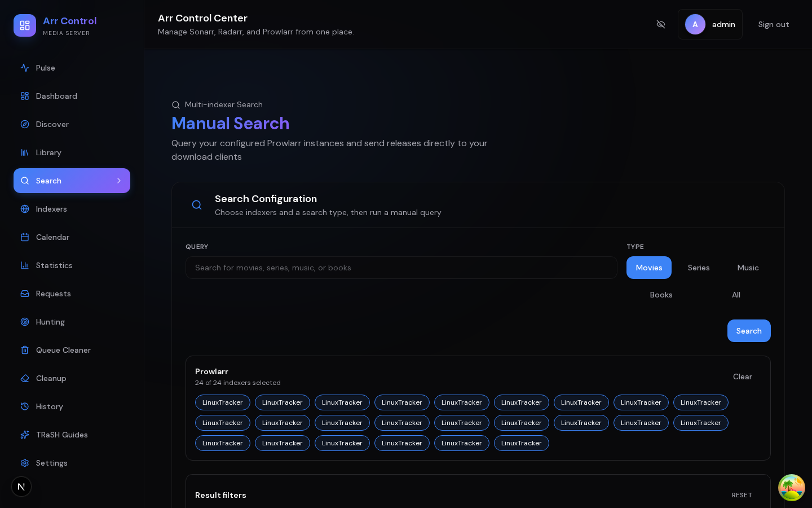Click Sign out
Screen dimensions: 812x508
click(x=774, y=24)
